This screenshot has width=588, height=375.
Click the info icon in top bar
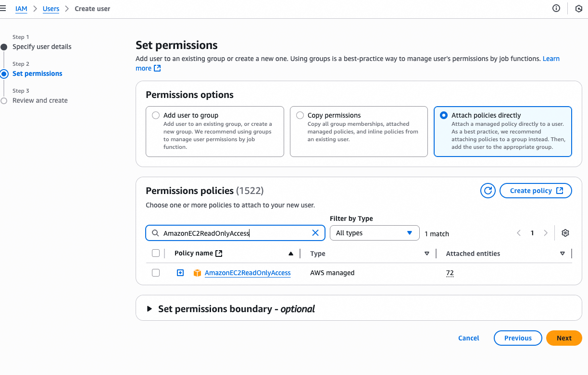(x=556, y=8)
